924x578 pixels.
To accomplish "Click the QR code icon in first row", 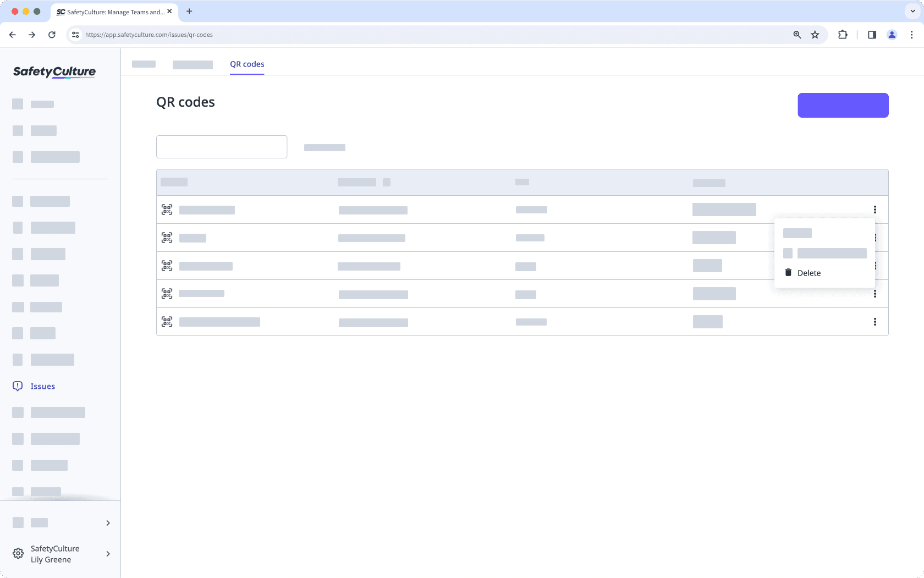I will [x=167, y=210].
